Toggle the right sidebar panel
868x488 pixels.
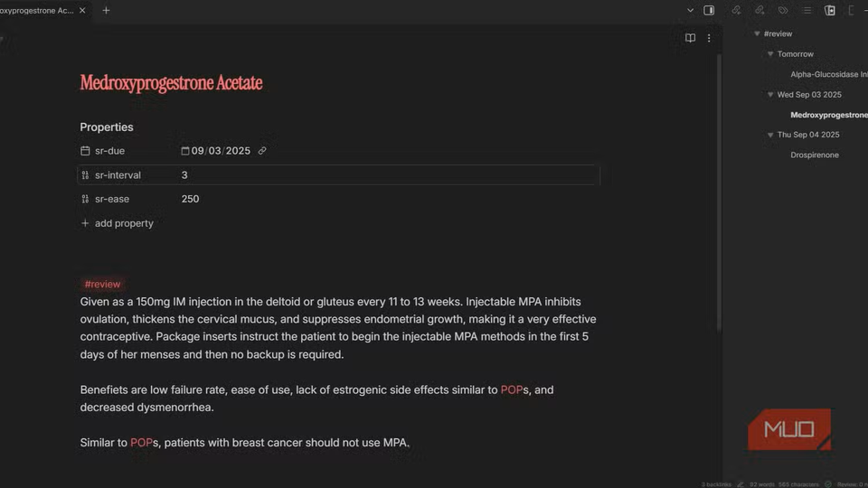pos(709,11)
